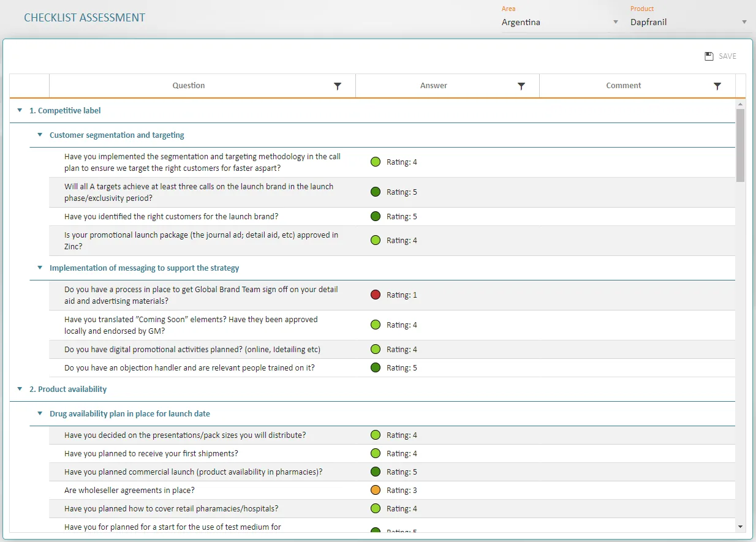Image resolution: width=756 pixels, height=542 pixels.
Task: Select 'Rating: 3' for wholeseller agreements
Action: coord(402,491)
